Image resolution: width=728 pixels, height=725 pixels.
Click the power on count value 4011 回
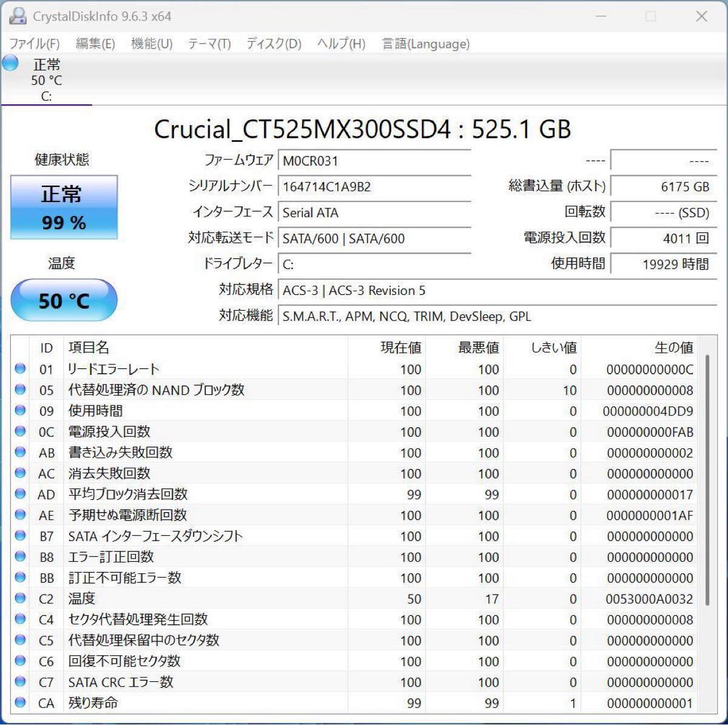click(x=664, y=238)
